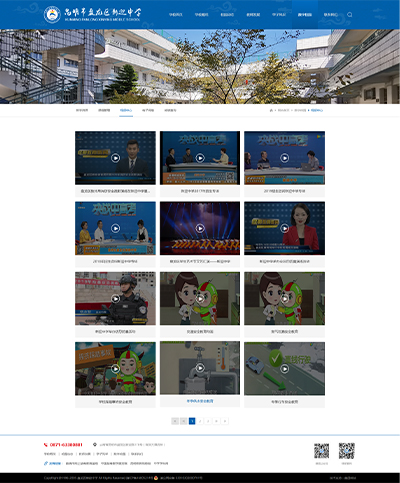Click the search magnifier icon in header
400x483 pixels.
(350, 15)
